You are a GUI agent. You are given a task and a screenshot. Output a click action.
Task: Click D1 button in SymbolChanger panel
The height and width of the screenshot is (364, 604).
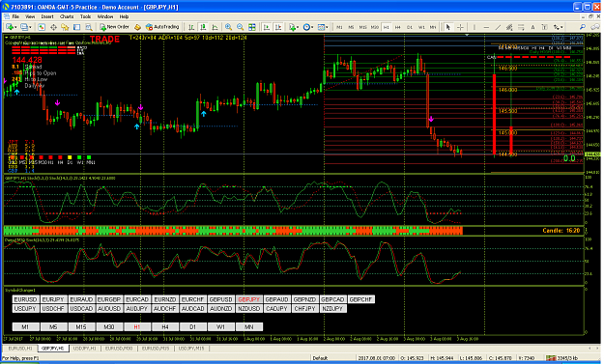pos(193,327)
